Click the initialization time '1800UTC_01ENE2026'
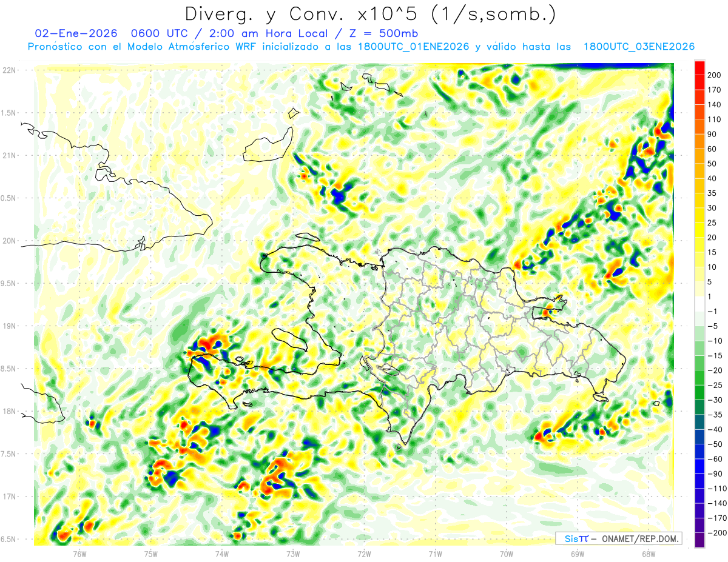The width and height of the screenshot is (728, 562). 414,47
